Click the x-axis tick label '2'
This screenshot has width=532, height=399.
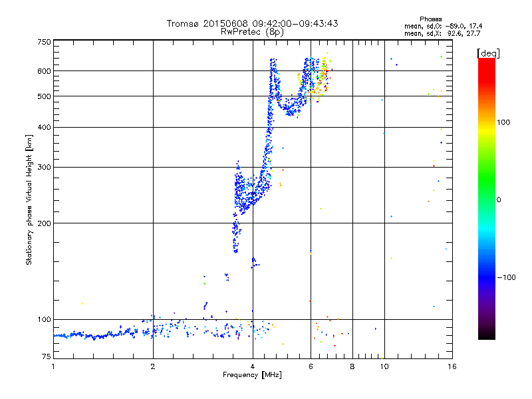click(153, 366)
